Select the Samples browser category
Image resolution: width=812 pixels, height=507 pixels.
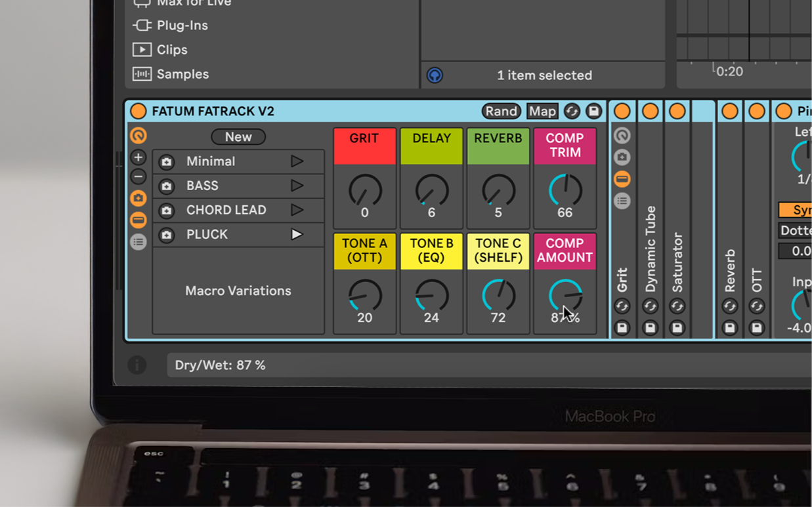point(182,74)
